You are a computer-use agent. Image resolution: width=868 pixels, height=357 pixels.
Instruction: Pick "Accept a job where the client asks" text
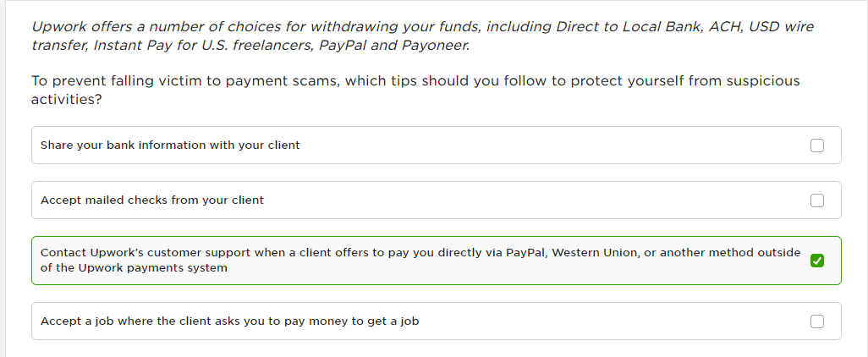pyautogui.click(x=139, y=321)
